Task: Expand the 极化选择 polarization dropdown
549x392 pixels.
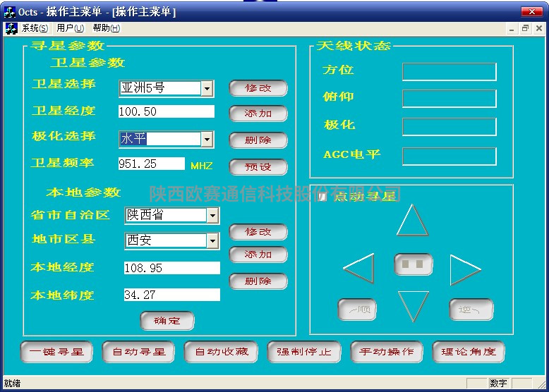Action: [x=207, y=140]
